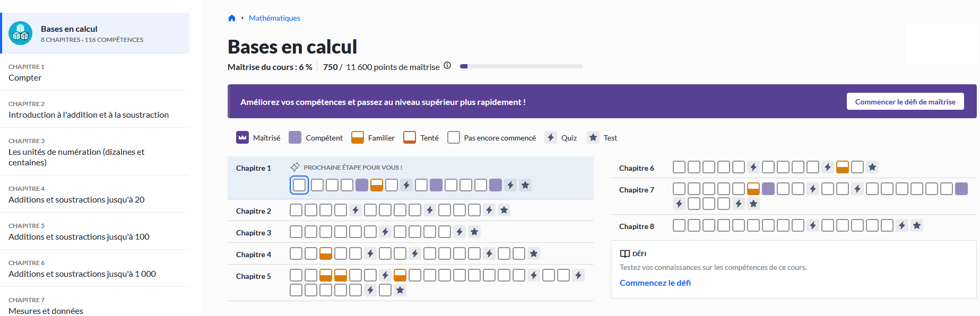Click the Défi book icon
This screenshot has height=316, width=980.
[625, 254]
